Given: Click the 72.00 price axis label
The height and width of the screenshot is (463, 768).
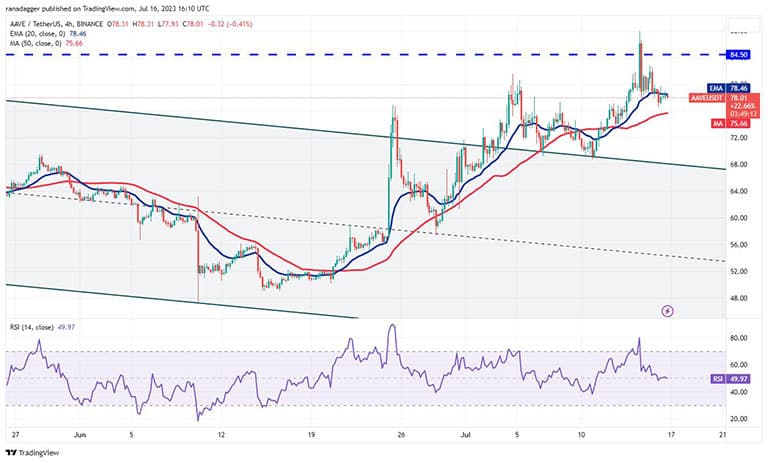Looking at the screenshot, I should click(738, 138).
